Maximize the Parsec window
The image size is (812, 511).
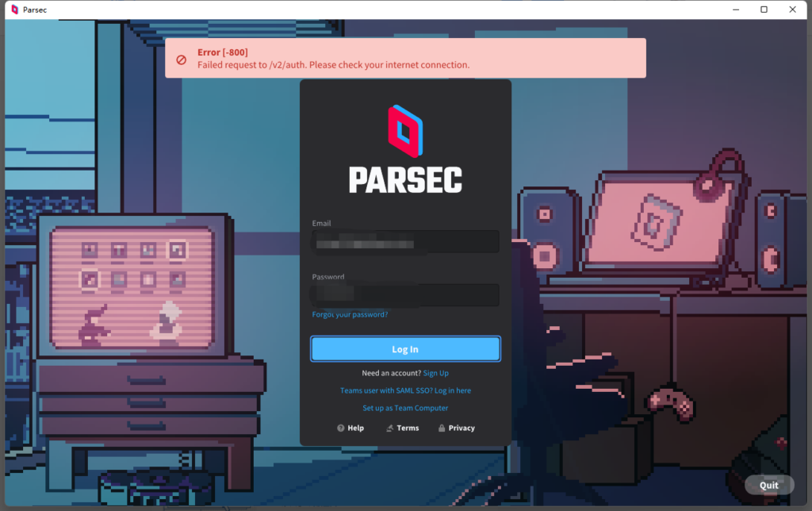point(764,10)
